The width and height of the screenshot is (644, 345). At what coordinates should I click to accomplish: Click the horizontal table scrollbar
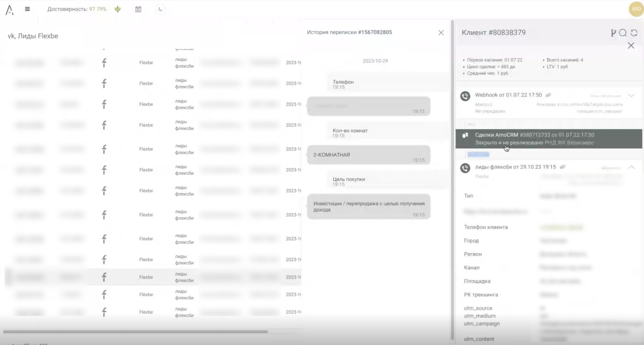pos(135,332)
